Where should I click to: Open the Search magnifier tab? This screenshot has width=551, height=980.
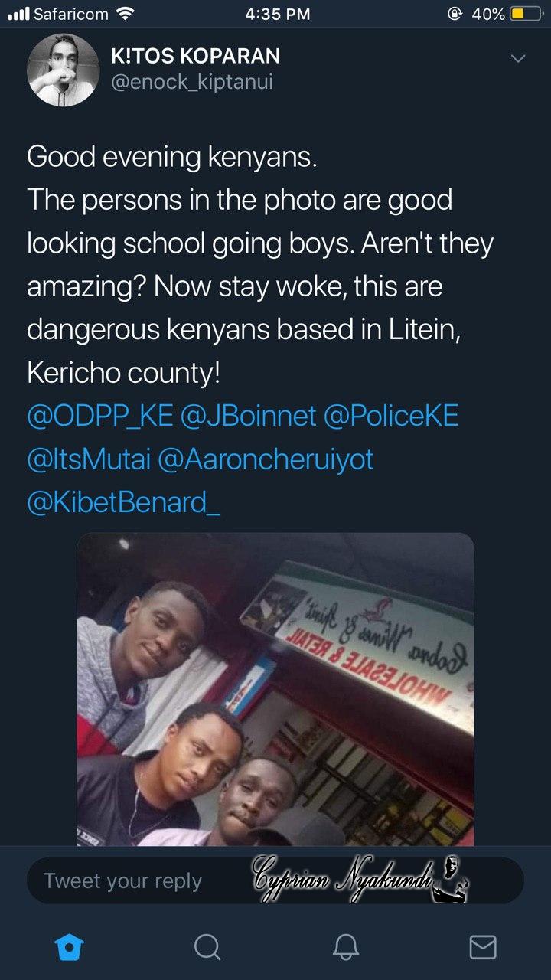(x=207, y=947)
